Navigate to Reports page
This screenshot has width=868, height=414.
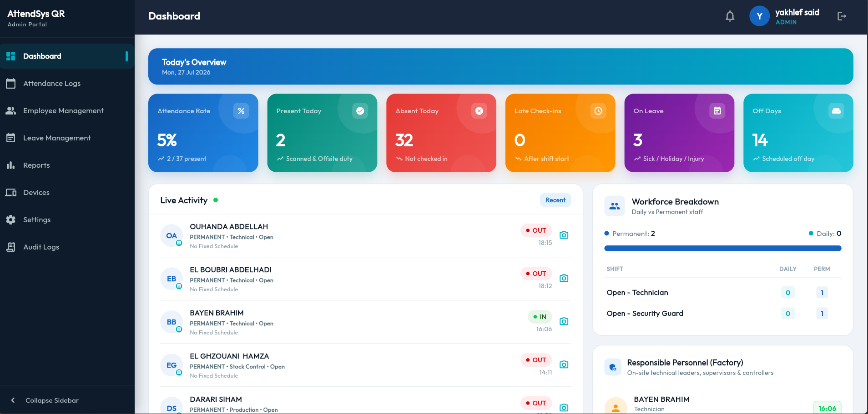[67, 165]
